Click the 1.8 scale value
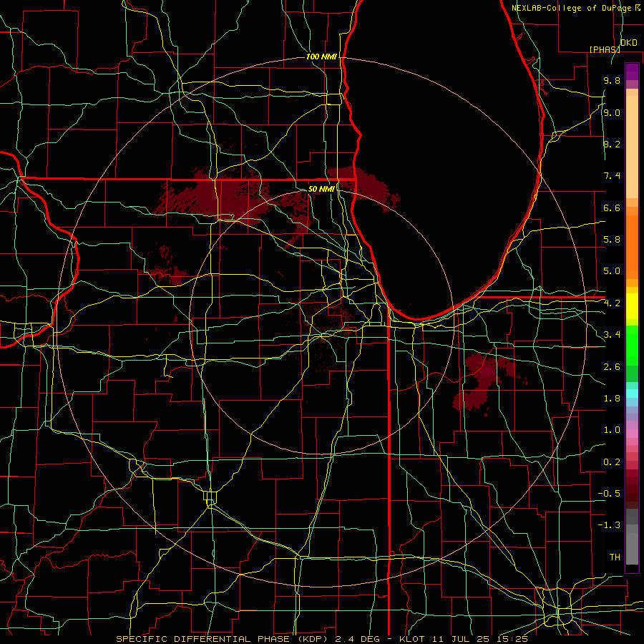Viewport: 644px width, 644px height. tap(612, 399)
